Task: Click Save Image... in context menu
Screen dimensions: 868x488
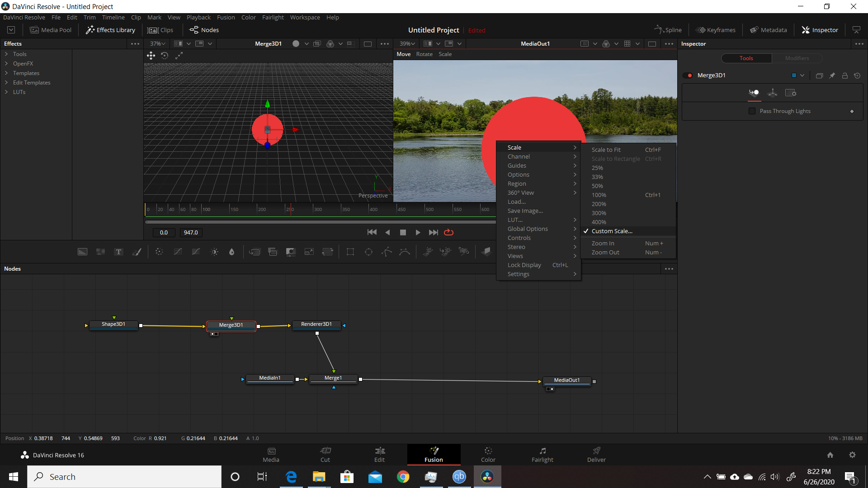Action: pos(538,211)
